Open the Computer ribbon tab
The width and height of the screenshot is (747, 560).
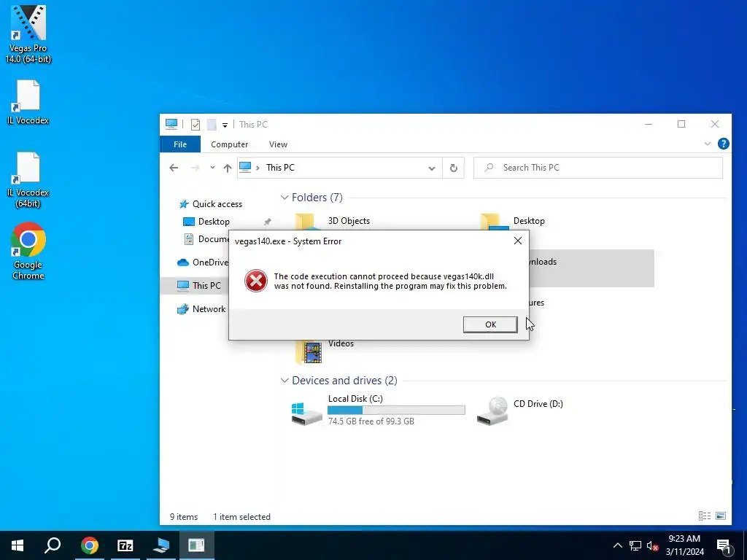pos(229,144)
